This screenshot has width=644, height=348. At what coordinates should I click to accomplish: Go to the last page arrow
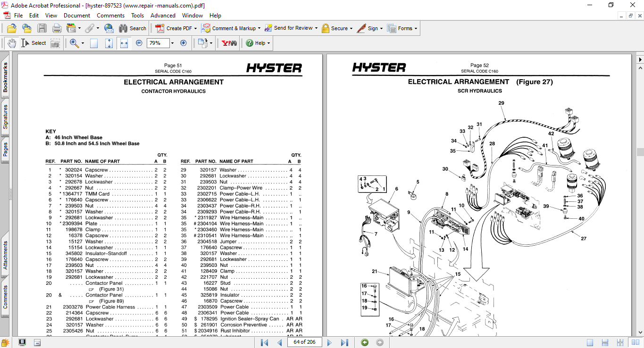point(344,342)
